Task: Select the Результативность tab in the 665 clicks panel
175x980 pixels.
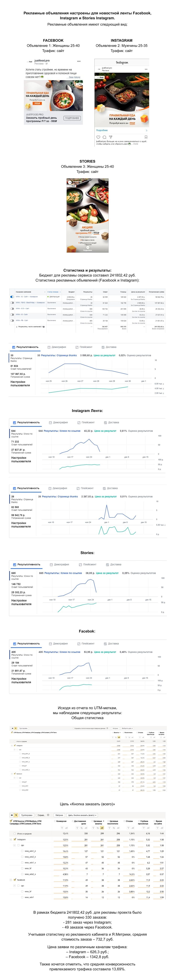Action: pos(27,565)
